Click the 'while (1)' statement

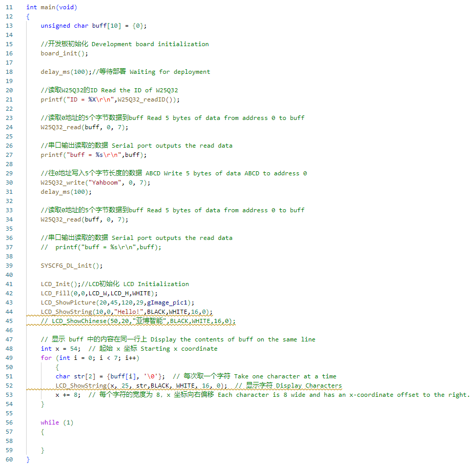(x=57, y=422)
